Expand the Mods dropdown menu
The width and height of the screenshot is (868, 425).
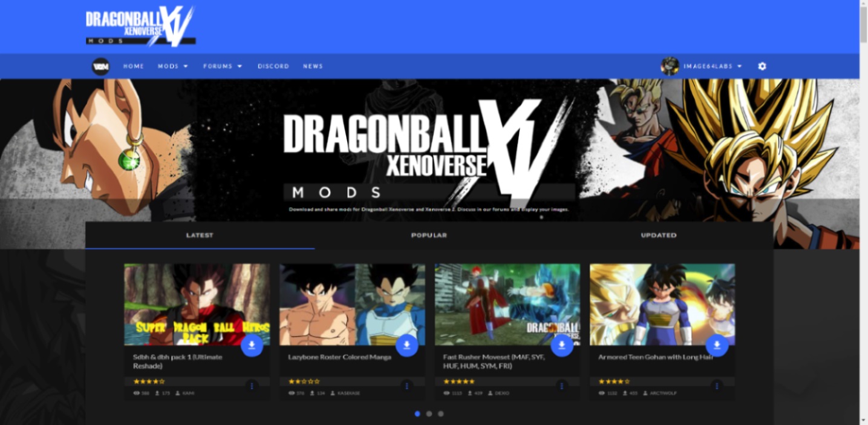[x=173, y=66]
